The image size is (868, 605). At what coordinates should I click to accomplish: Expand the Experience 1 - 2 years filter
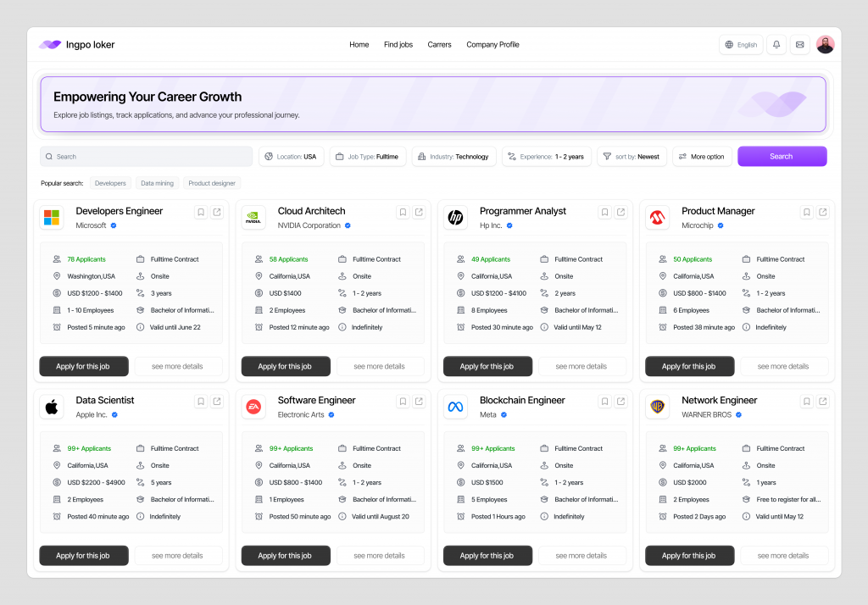pos(546,157)
